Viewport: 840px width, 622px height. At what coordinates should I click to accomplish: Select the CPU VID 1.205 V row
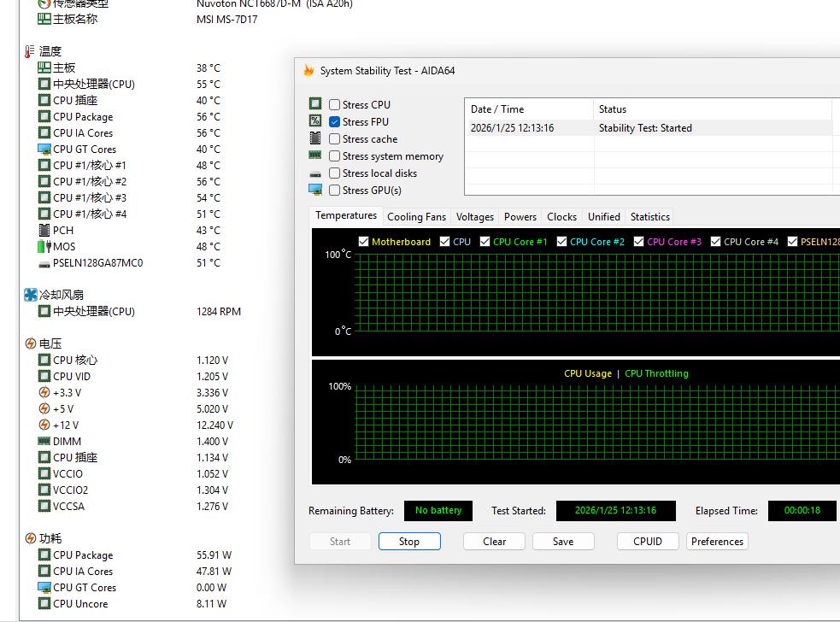(134, 376)
